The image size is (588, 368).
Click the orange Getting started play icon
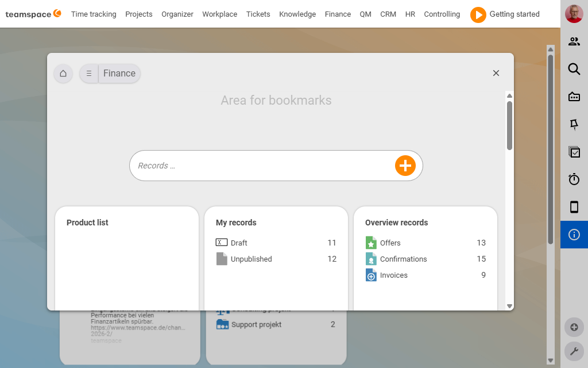coord(478,14)
